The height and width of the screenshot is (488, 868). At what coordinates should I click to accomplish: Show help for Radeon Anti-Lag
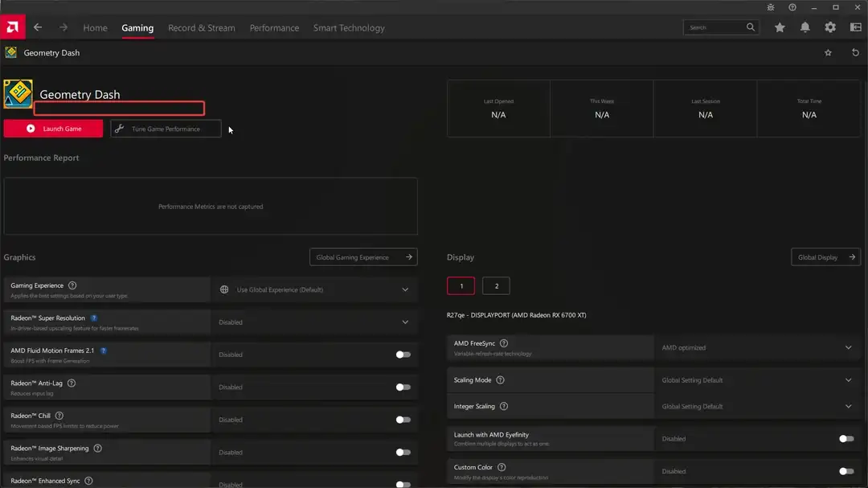tap(71, 383)
